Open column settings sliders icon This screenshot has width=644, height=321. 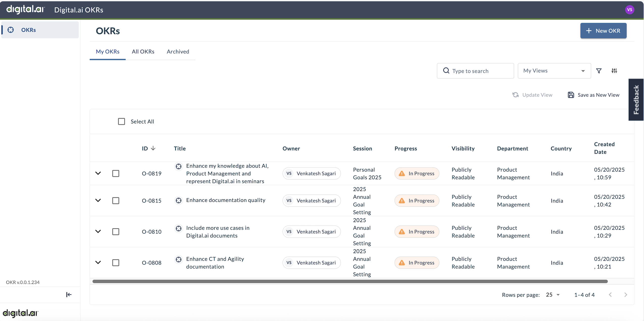tap(614, 71)
